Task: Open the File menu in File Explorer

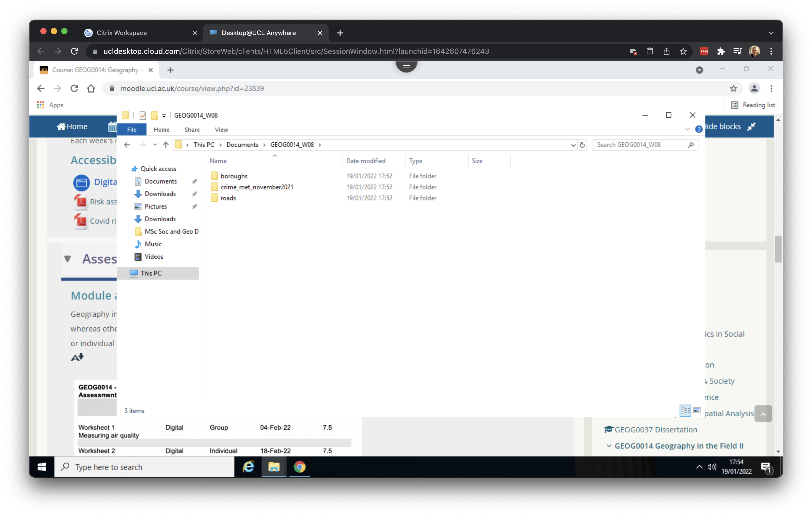Action: point(132,129)
